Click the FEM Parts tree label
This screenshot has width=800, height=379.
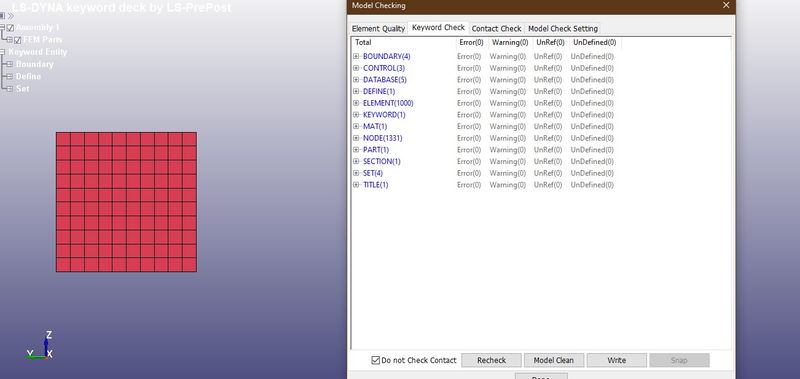[42, 40]
